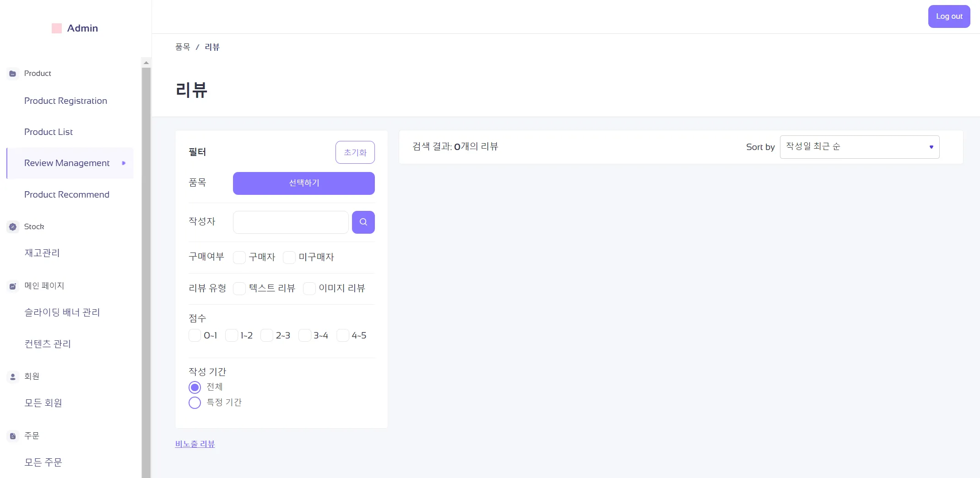Screen dimensions: 980x478
Task: Click the Stock section icon
Action: click(13, 227)
